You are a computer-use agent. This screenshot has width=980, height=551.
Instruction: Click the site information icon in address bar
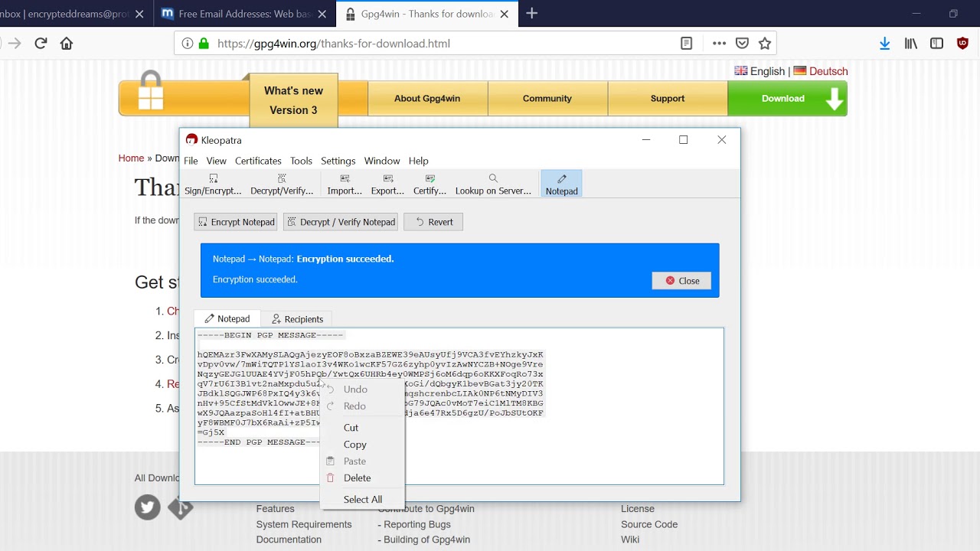(187, 44)
